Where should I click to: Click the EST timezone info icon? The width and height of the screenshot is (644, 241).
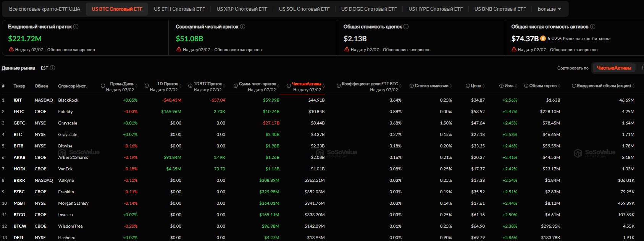pos(53,68)
